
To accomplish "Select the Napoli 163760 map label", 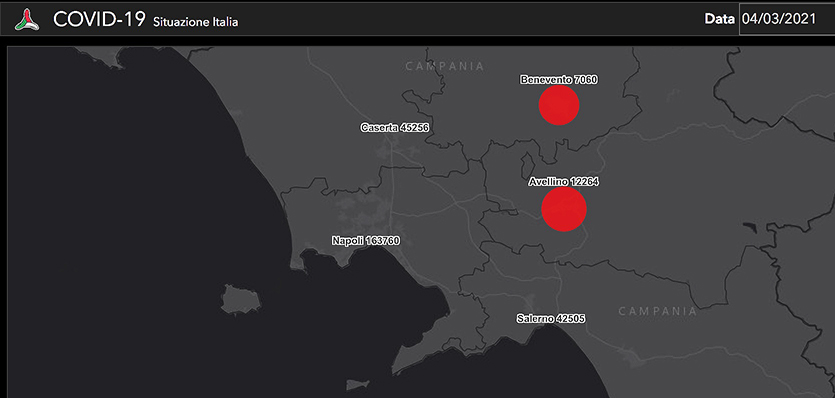I will (366, 241).
